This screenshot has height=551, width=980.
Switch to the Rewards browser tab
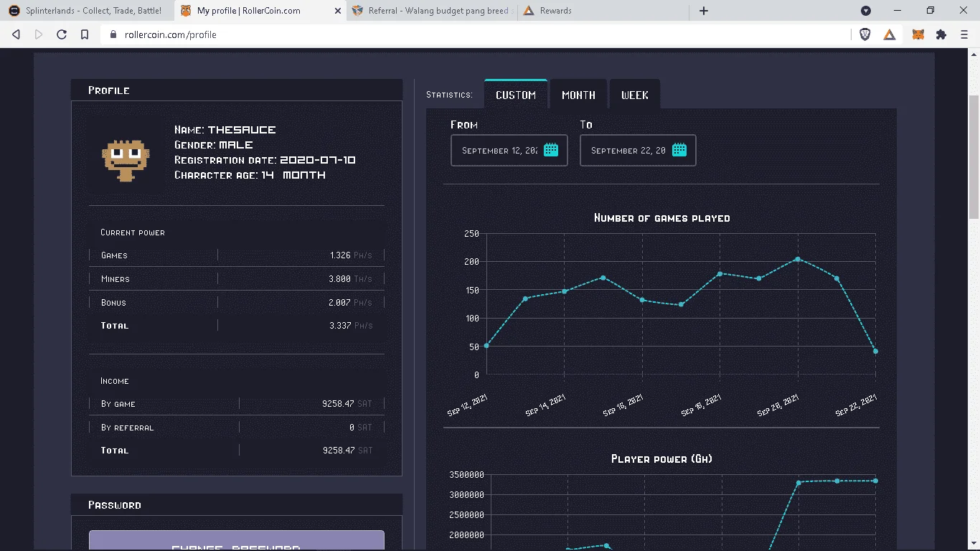(x=603, y=11)
